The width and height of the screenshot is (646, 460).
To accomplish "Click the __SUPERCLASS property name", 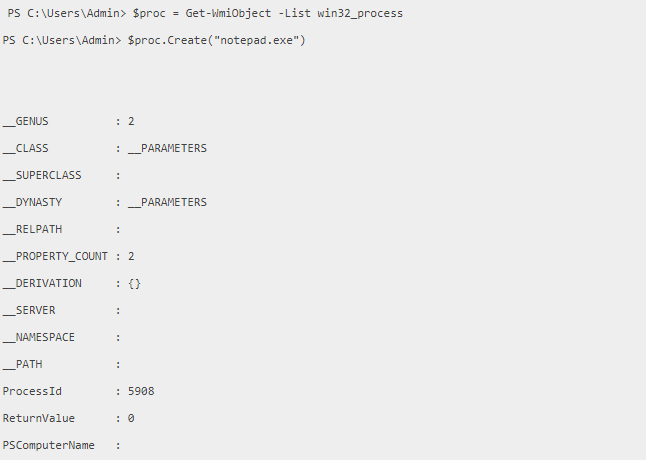I will [42, 175].
